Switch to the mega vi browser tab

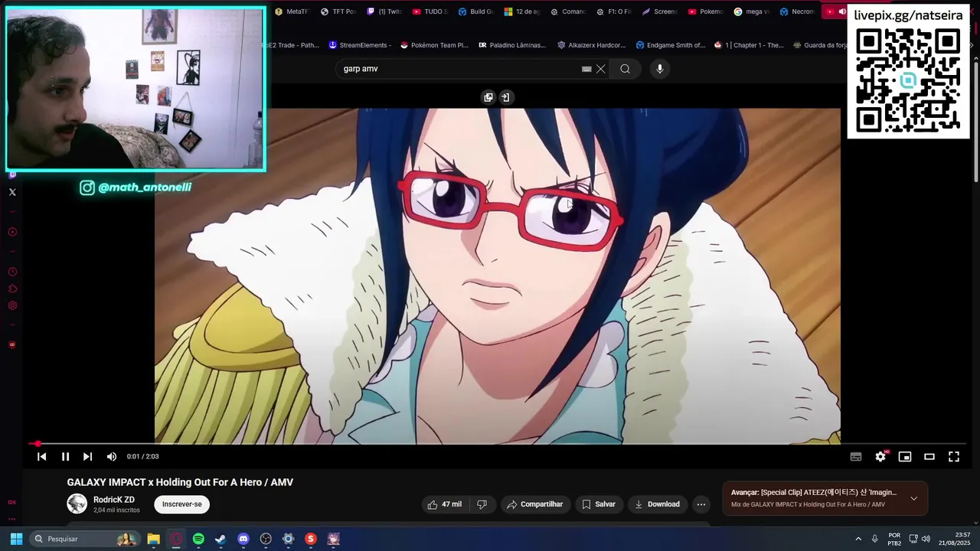click(752, 11)
